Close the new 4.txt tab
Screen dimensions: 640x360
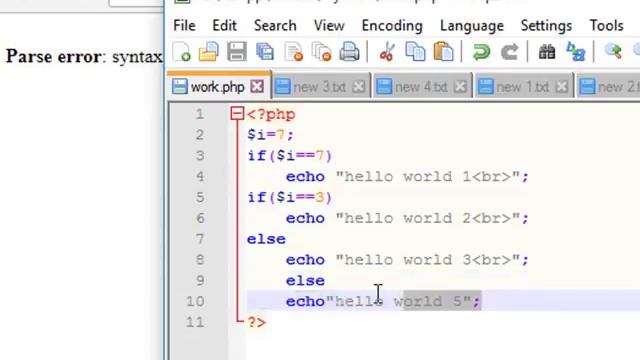[x=460, y=87]
